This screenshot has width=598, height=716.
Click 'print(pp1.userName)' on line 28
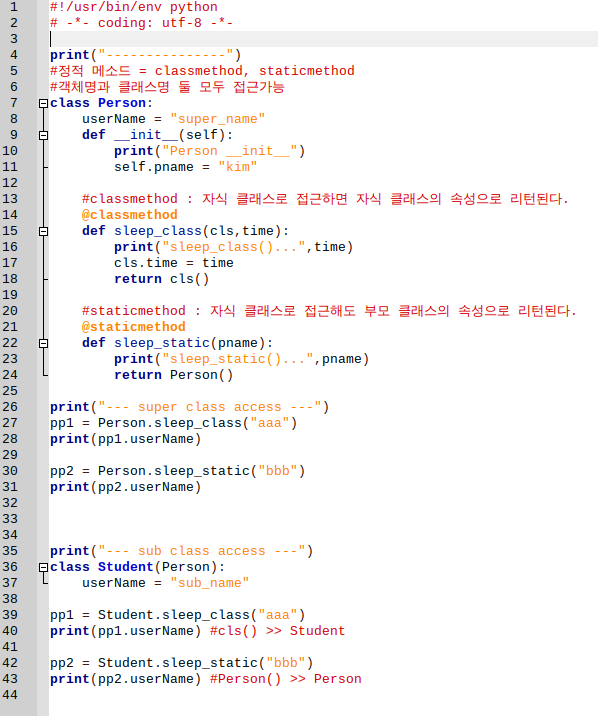[x=126, y=439]
